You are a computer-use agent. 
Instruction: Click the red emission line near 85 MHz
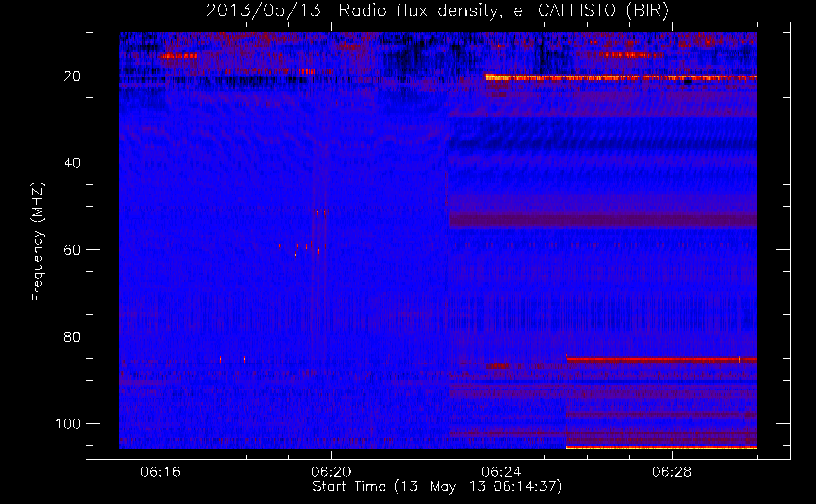pos(662,360)
